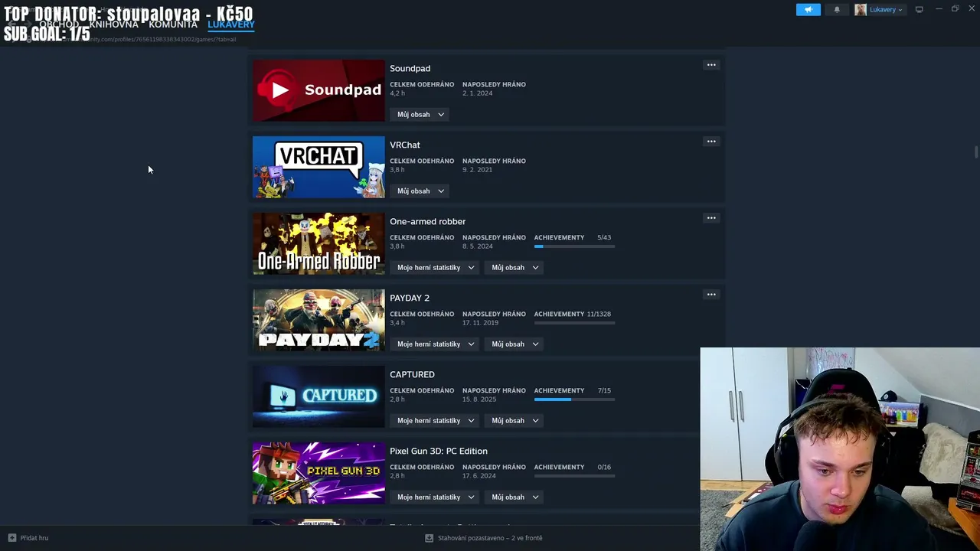The height and width of the screenshot is (551, 980).
Task: Click the plus icon beside Přidat hru
Action: (11, 538)
